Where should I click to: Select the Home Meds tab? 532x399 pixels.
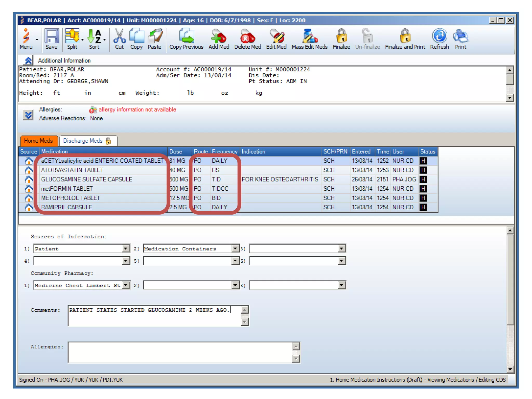(38, 141)
